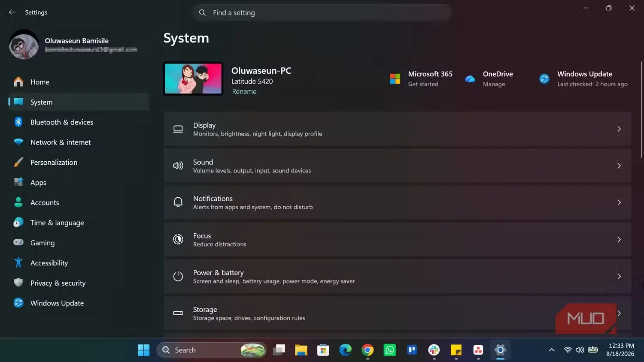Click the Storage drive icon

(x=178, y=313)
